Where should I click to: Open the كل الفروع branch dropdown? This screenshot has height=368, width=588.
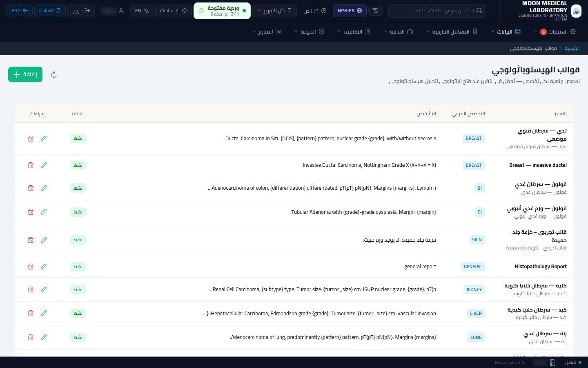click(274, 11)
